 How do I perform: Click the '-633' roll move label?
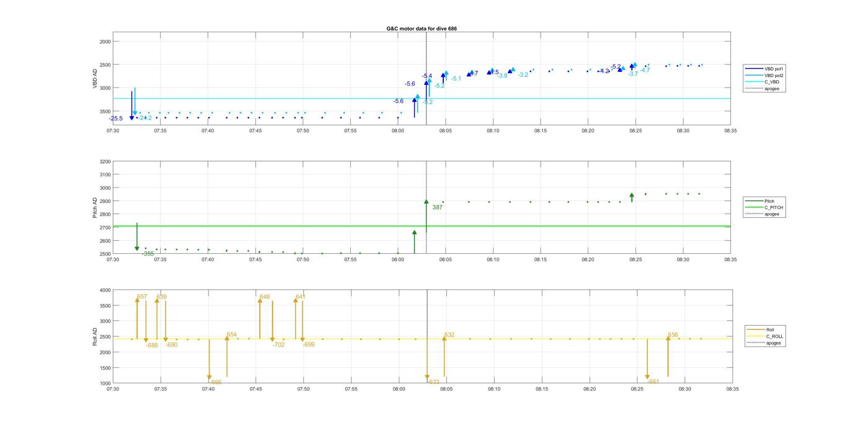tap(433, 382)
